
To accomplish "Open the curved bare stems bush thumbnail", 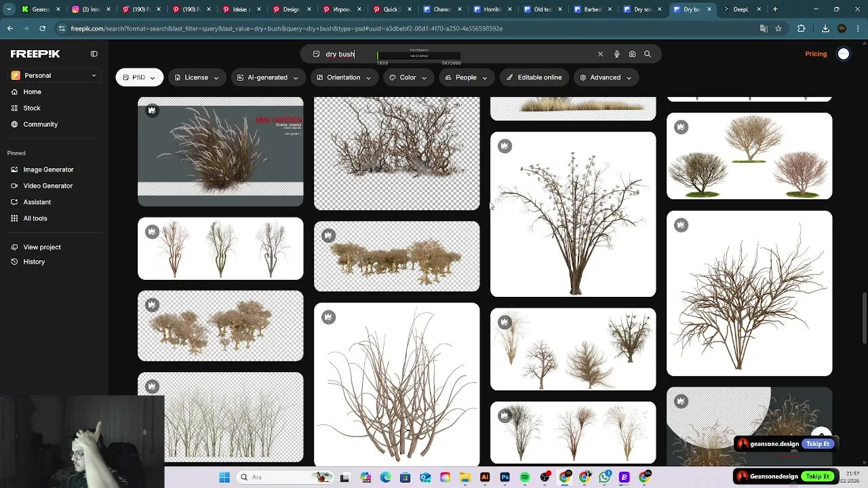I will [x=397, y=384].
